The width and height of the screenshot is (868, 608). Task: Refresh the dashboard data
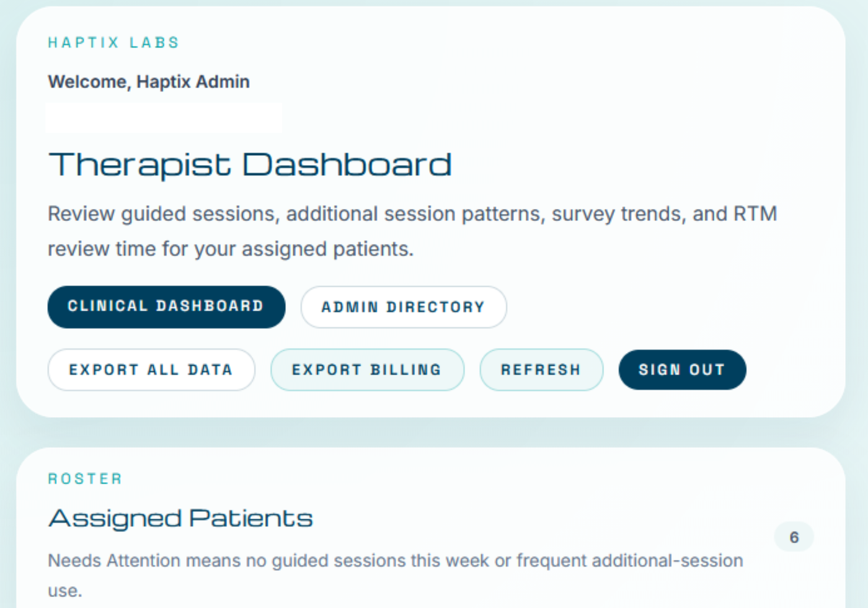tap(541, 370)
